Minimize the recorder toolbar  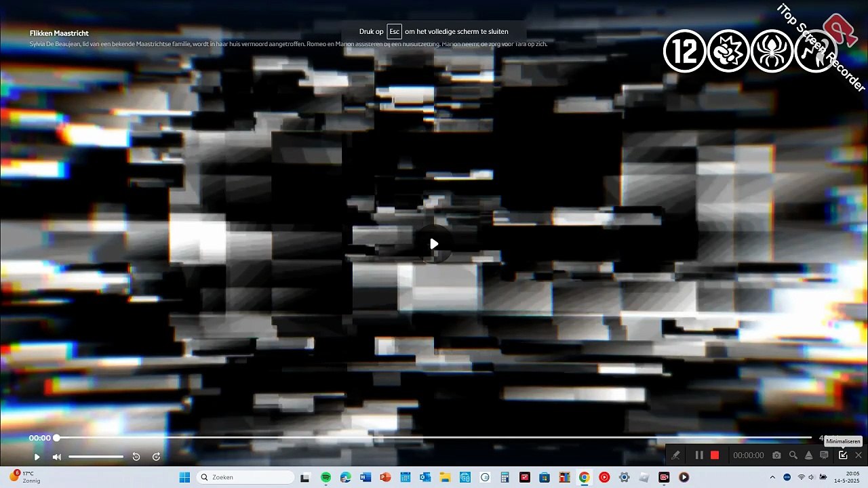point(843,455)
